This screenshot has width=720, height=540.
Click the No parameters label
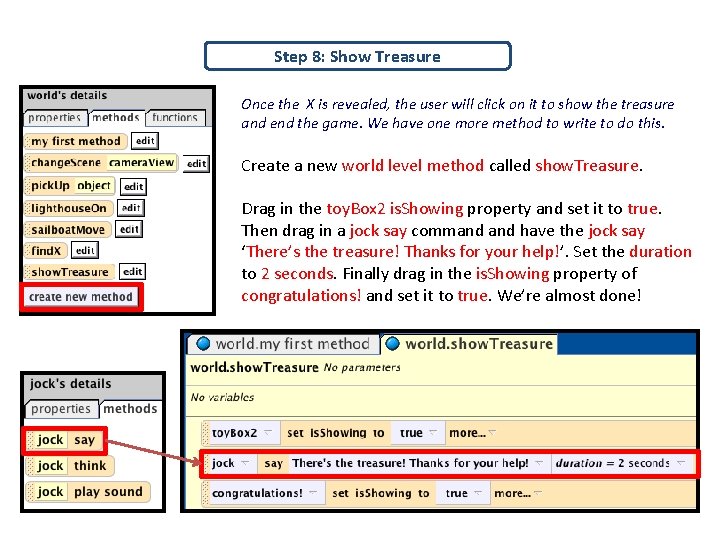click(x=362, y=367)
